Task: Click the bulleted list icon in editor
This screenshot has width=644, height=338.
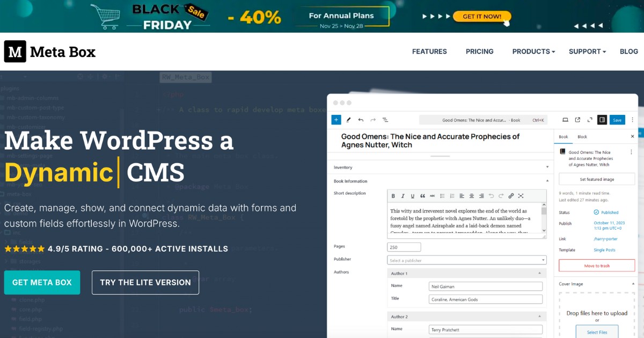Action: pyautogui.click(x=442, y=196)
